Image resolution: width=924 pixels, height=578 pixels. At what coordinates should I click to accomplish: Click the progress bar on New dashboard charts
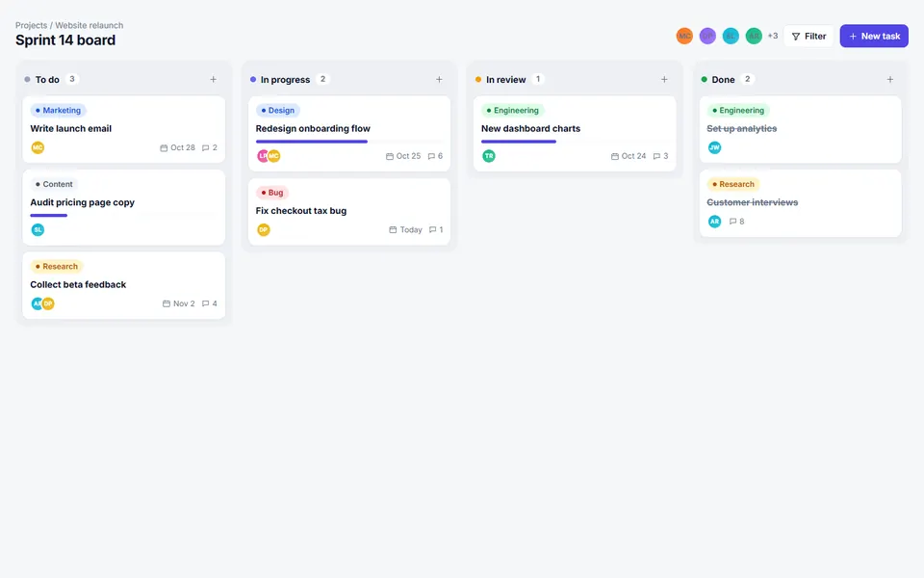pyautogui.click(x=575, y=142)
